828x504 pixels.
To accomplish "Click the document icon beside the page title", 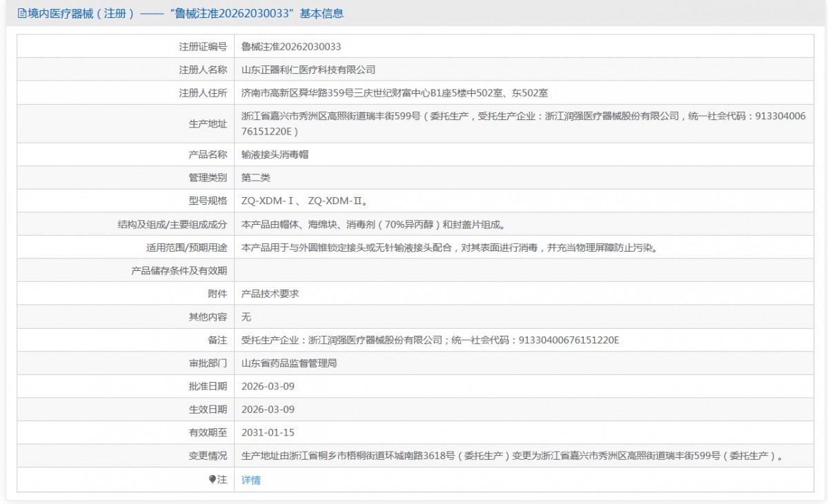I will [x=21, y=13].
